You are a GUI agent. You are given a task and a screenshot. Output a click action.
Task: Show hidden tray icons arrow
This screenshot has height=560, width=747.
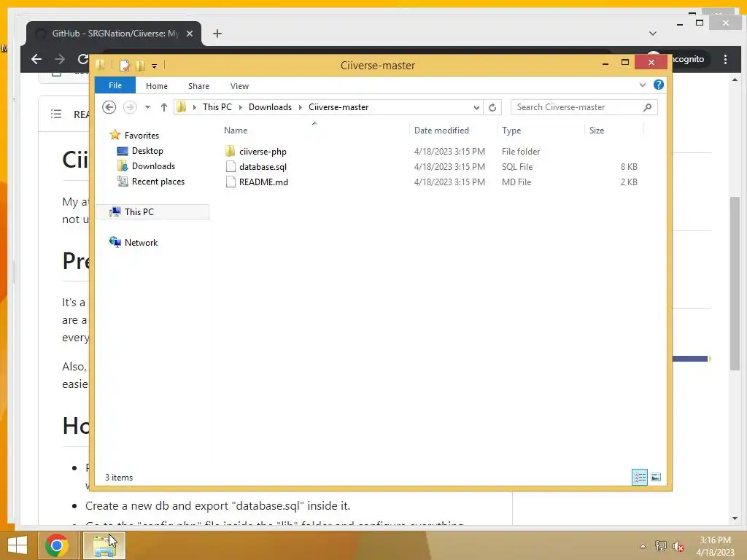point(643,546)
